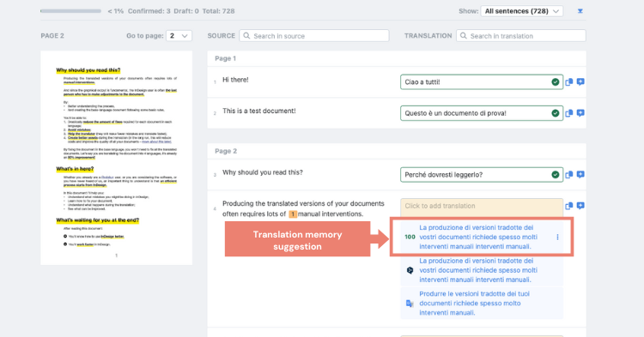Toggle confirmed checkmark on "Perché dovresti leggerlo?"
The height and width of the screenshot is (337, 644).
tap(556, 175)
